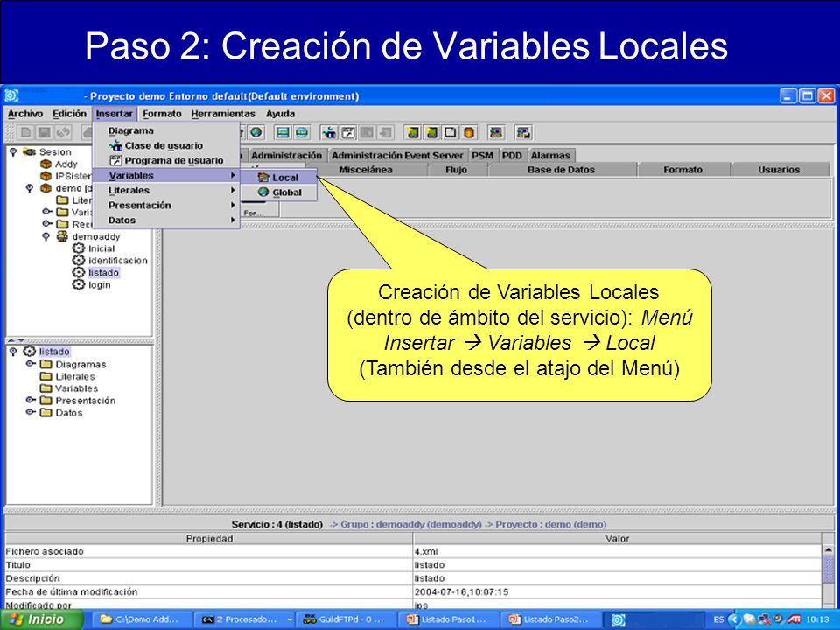Click the Literales submenu arrow in Insertar menu
The width and height of the screenshot is (840, 630).
click(233, 190)
